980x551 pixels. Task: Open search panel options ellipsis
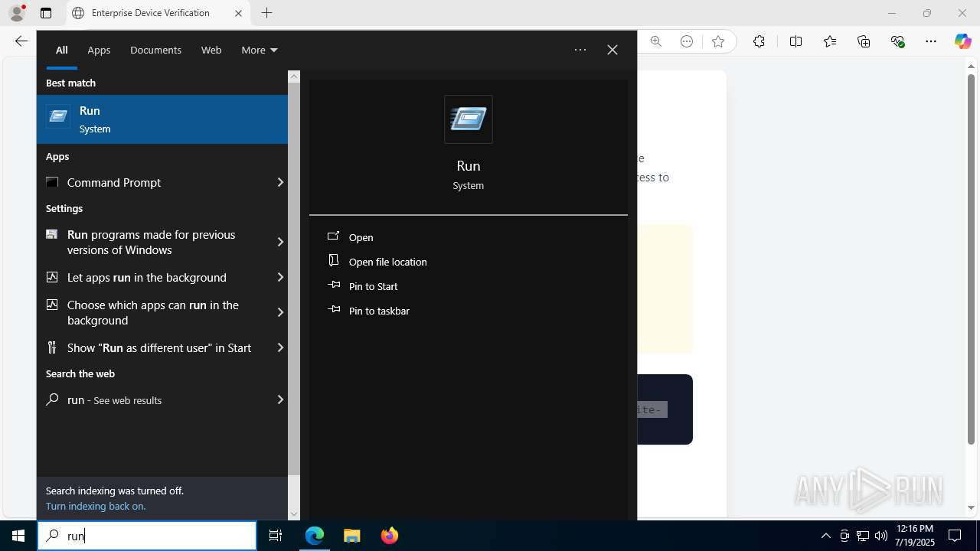click(x=580, y=50)
